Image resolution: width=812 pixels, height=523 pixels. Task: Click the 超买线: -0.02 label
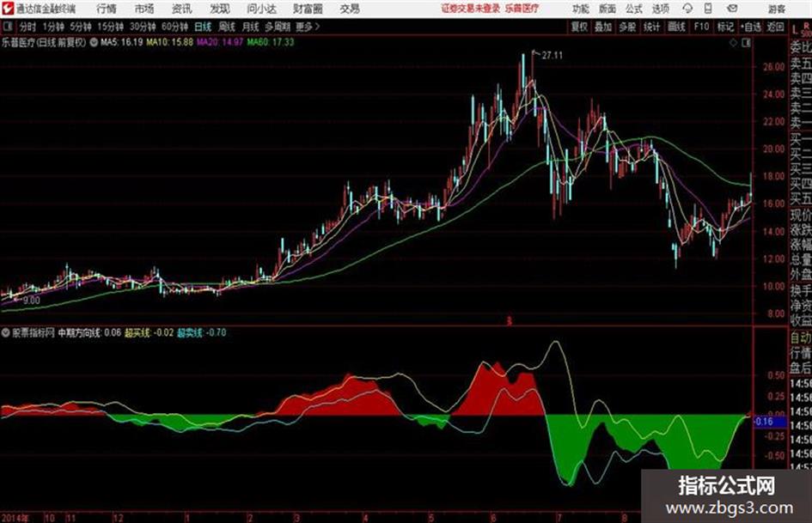click(150, 332)
